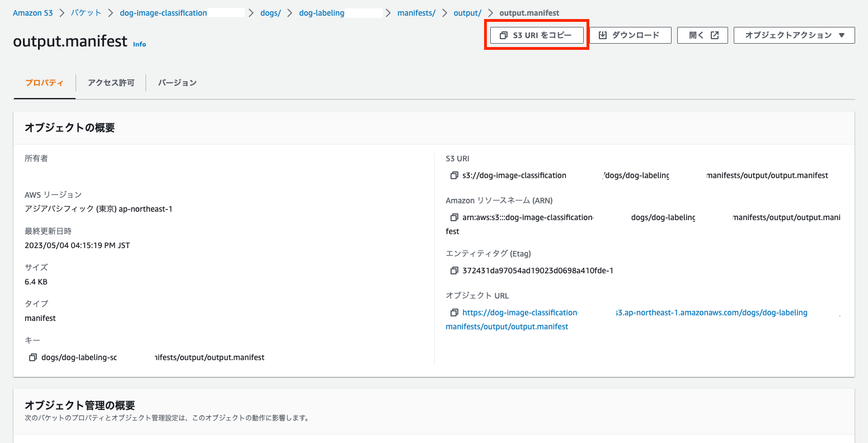Copy the S3 URI via header button

click(537, 35)
